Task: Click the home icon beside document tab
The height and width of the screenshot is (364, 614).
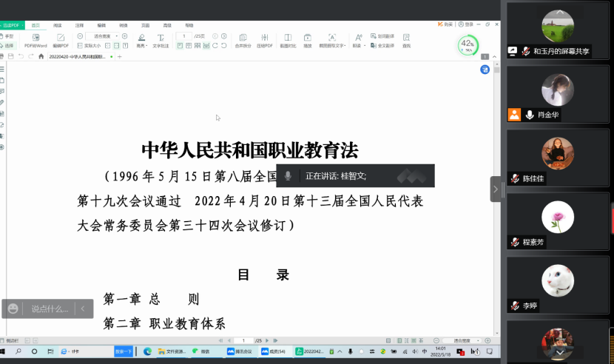Action: point(41,56)
